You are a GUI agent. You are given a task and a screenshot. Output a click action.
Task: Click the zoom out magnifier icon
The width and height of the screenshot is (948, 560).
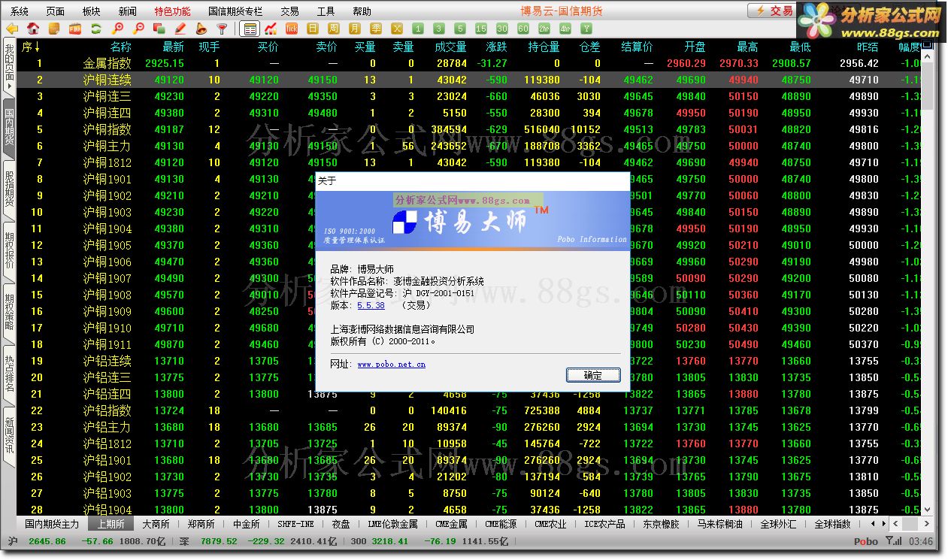pyautogui.click(x=138, y=29)
